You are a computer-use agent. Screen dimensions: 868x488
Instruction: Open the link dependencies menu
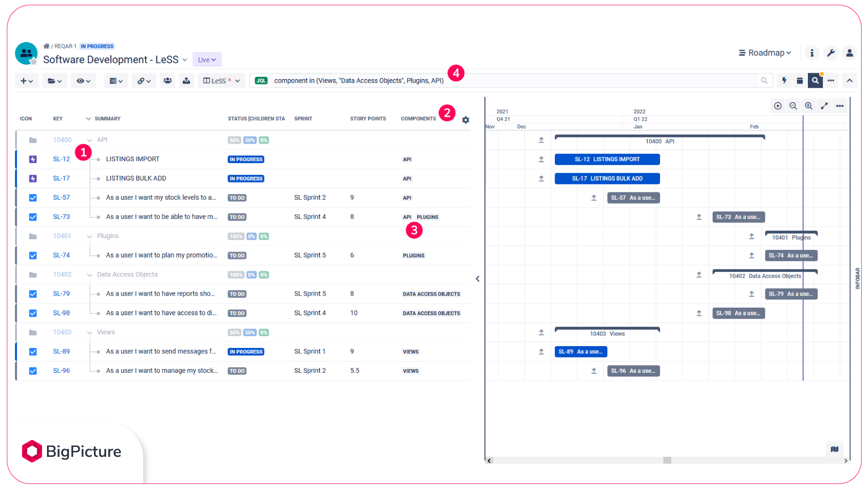click(x=144, y=81)
